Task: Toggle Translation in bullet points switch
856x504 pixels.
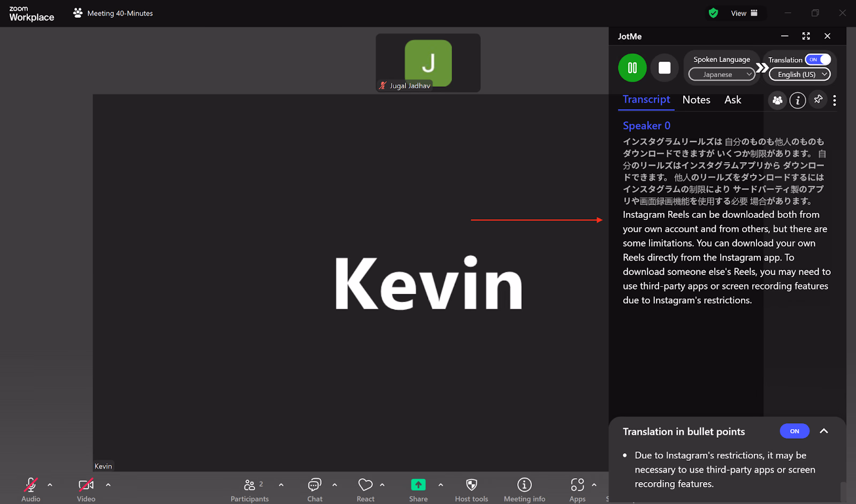Action: (794, 431)
